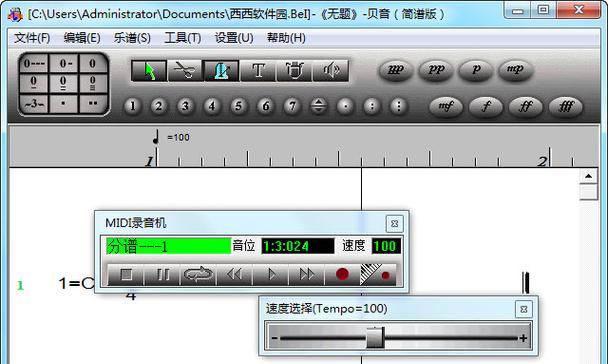Toggle the metronome tool button
The width and height of the screenshot is (608, 364).
pyautogui.click(x=221, y=71)
